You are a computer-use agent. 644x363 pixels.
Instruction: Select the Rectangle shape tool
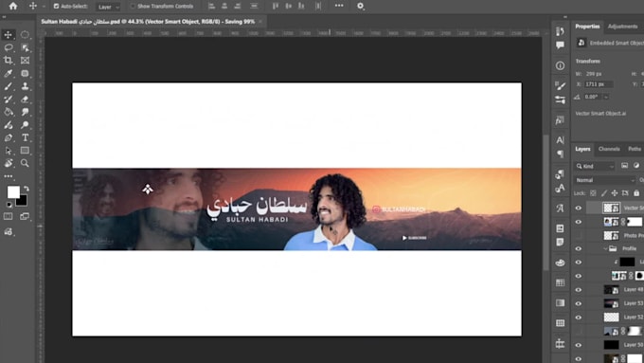(x=25, y=151)
